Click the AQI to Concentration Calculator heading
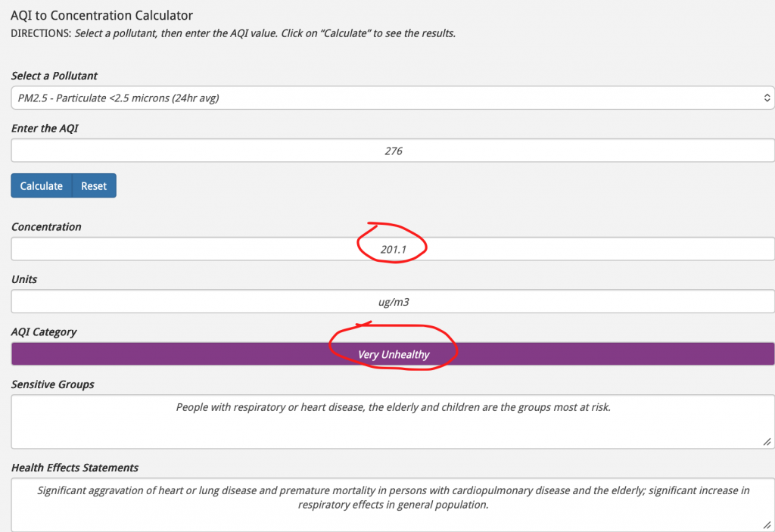This screenshot has height=532, width=775. pos(102,15)
